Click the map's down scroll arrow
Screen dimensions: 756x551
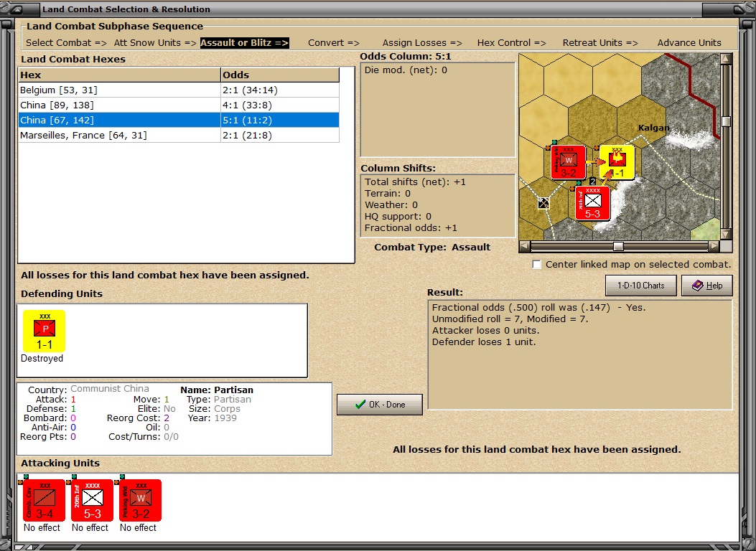(726, 235)
